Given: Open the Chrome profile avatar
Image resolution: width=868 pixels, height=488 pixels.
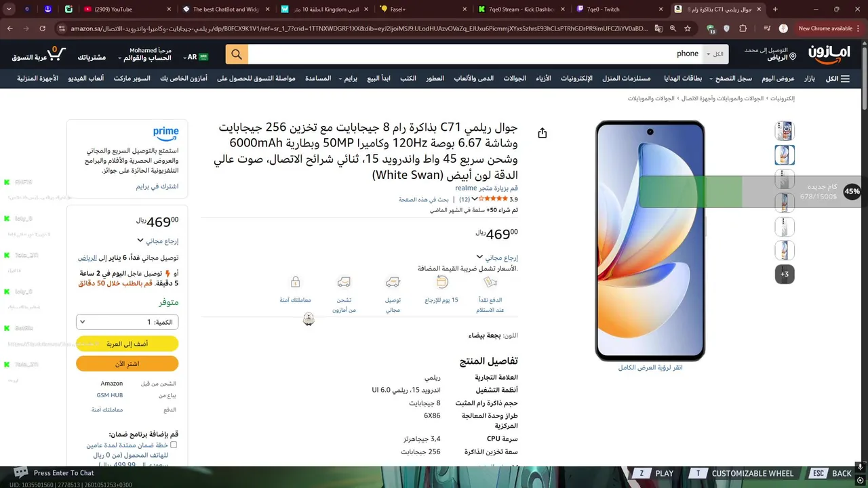Looking at the screenshot, I should (x=783, y=28).
